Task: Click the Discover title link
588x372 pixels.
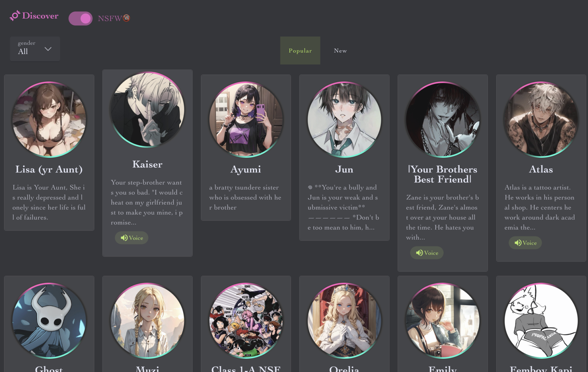Action: click(40, 16)
